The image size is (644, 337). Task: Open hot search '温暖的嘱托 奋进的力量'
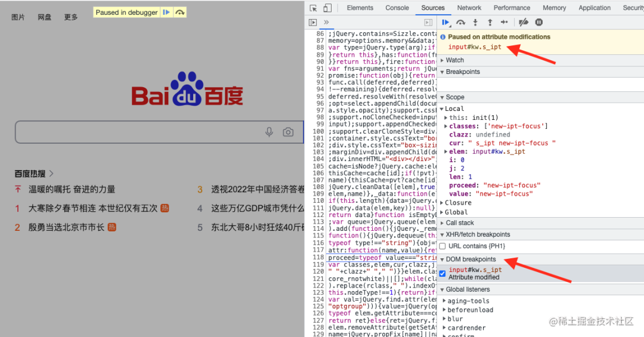pos(72,190)
